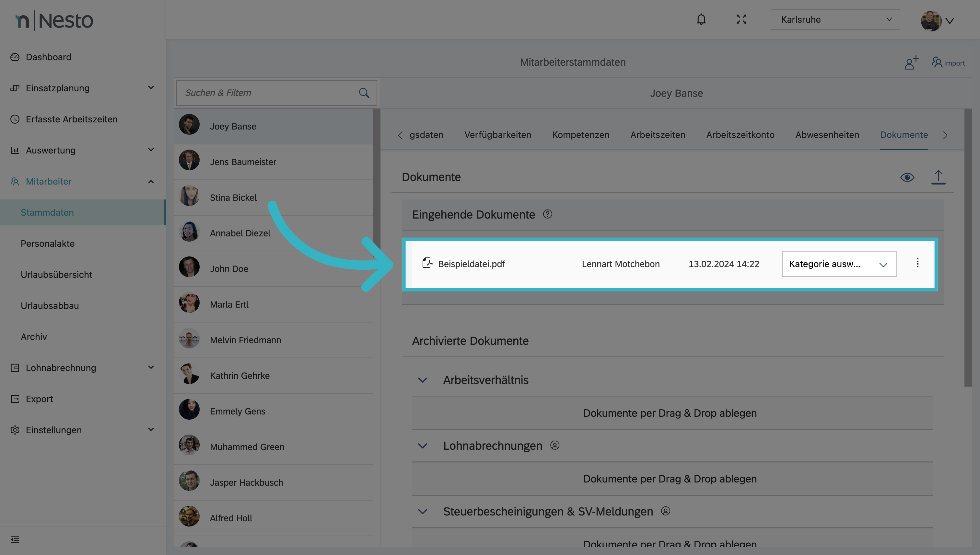
Task: Click the Suchen & Filtern field
Action: point(267,93)
